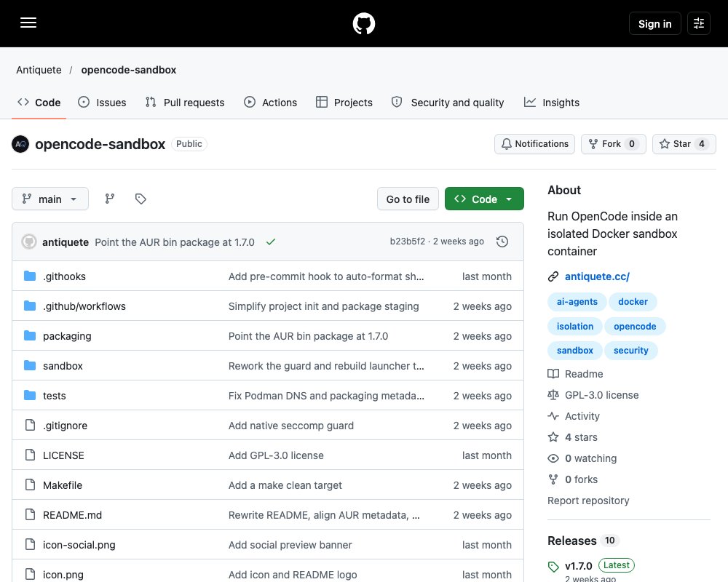
Task: Go to the GitHub homepage logo
Action: 363,23
